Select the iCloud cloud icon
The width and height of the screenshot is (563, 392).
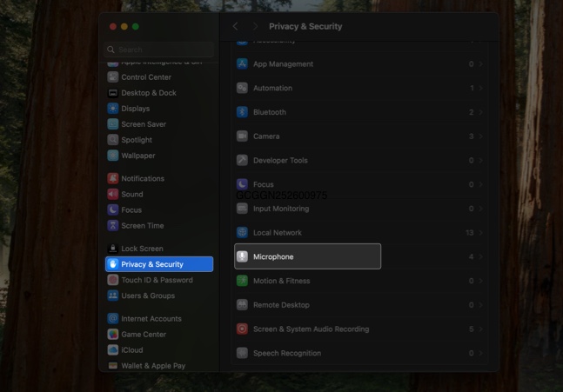pyautogui.click(x=113, y=349)
